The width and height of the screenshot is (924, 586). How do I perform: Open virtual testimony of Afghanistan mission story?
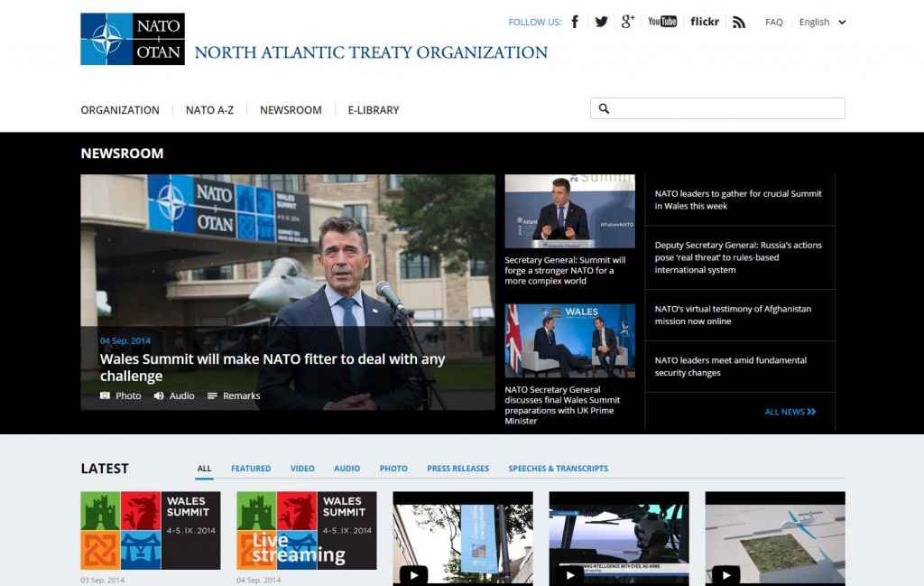(733, 315)
